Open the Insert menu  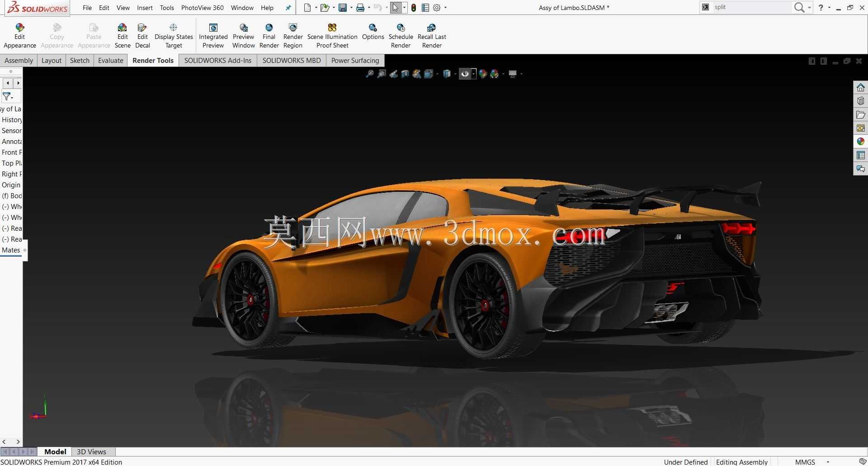point(145,8)
